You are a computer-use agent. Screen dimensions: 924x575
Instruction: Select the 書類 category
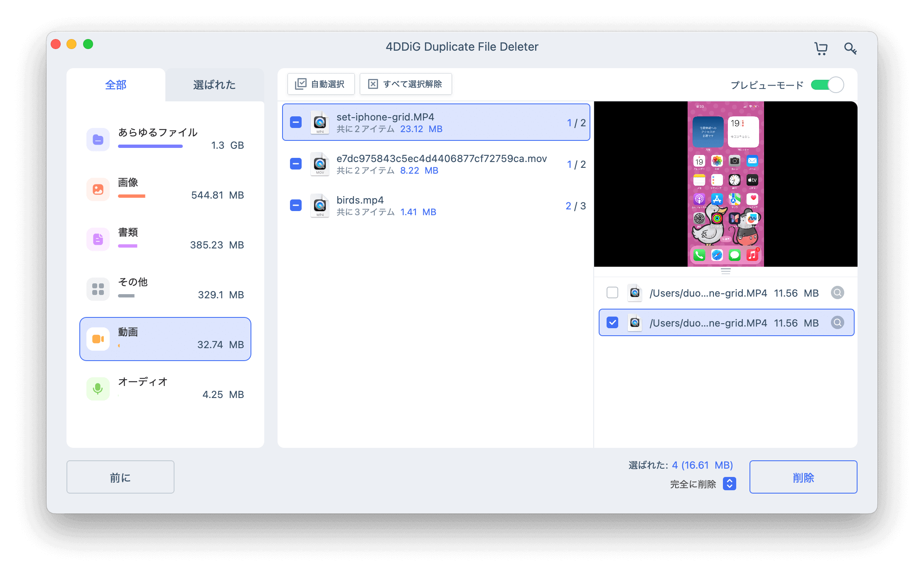tap(165, 239)
